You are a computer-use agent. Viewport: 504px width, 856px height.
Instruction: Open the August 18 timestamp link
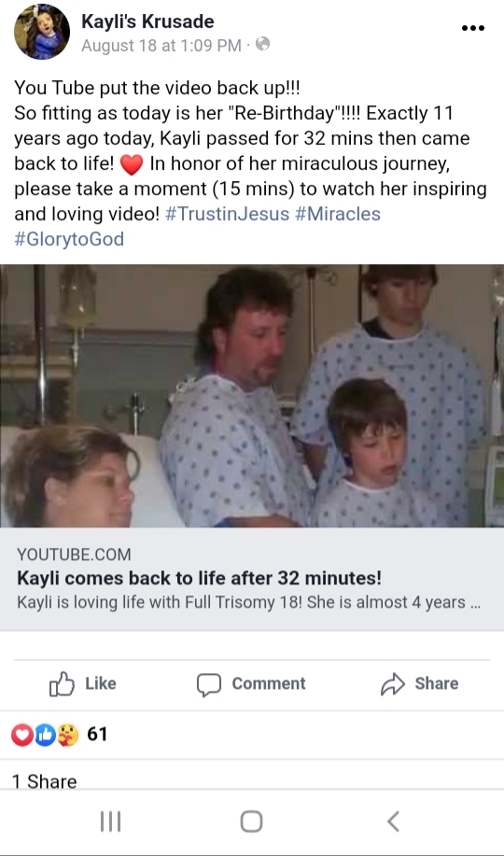tap(161, 46)
